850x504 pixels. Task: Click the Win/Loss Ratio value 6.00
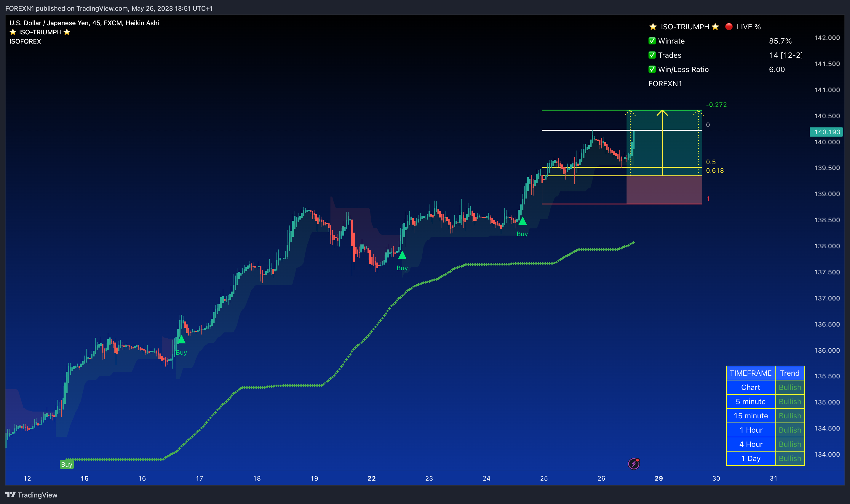(x=776, y=70)
